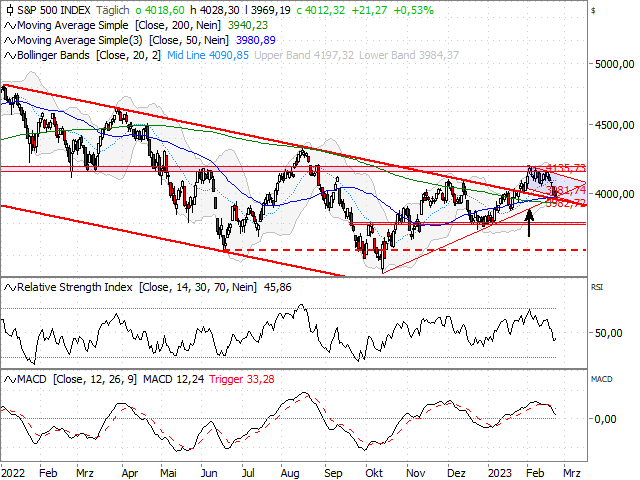The width and height of the screenshot is (640, 480).
Task: Click the Bollinger [Close, 20, 2] parameters
Action: pos(129,55)
